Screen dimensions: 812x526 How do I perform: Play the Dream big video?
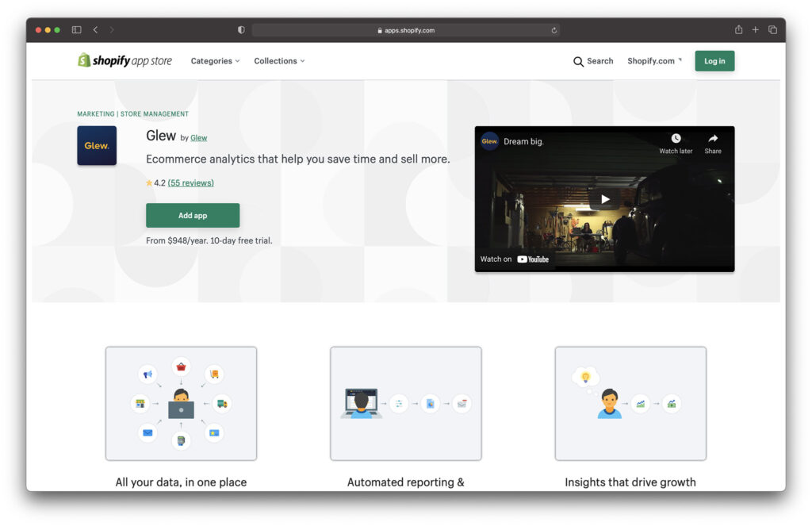click(x=605, y=199)
